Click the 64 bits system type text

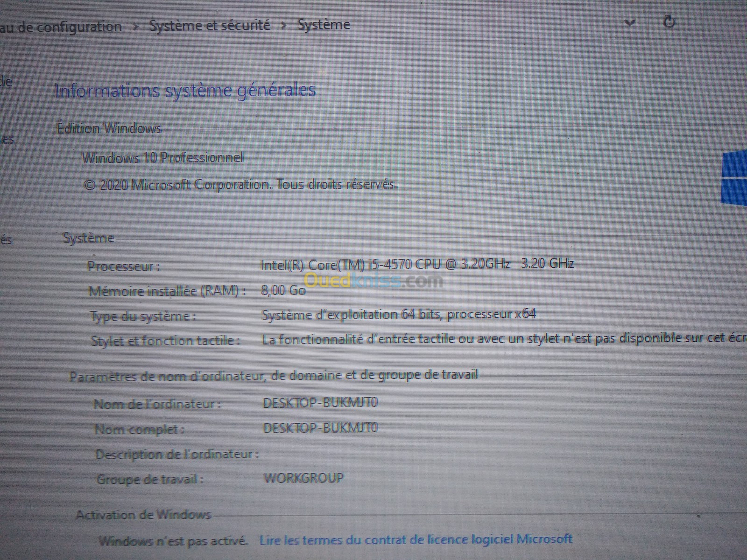pos(399,315)
